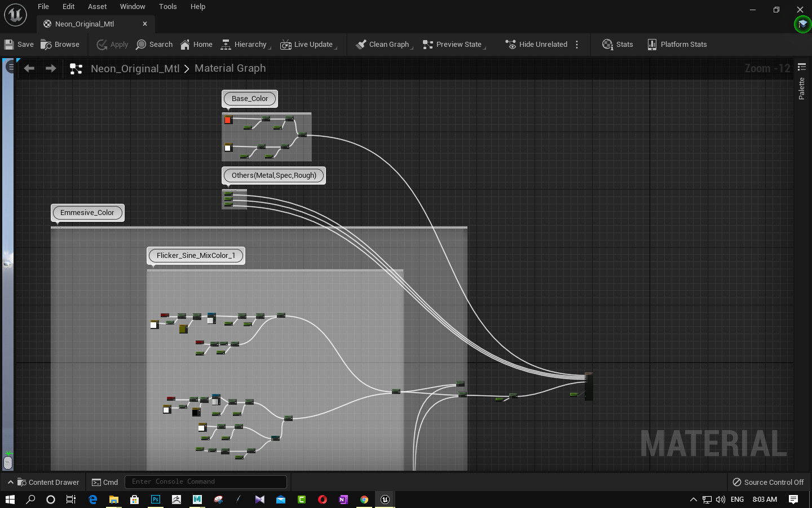Image resolution: width=812 pixels, height=508 pixels.
Task: Show hidden system tray icons
Action: click(x=694, y=500)
